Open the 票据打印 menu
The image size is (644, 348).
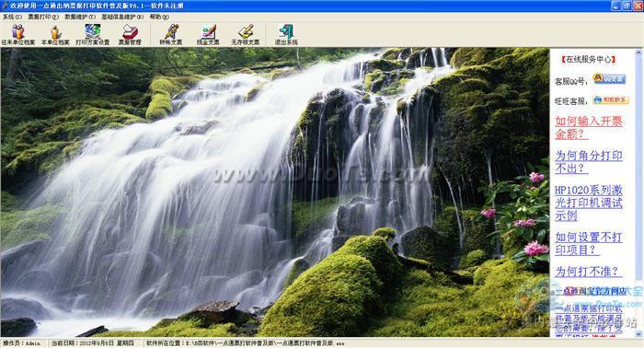pos(43,17)
